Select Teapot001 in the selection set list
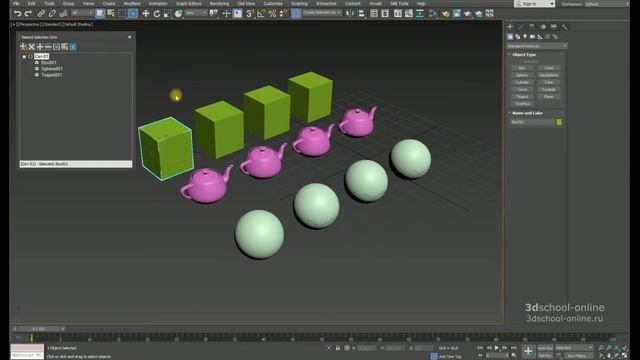Screen dimensions: 640x360 point(51,75)
